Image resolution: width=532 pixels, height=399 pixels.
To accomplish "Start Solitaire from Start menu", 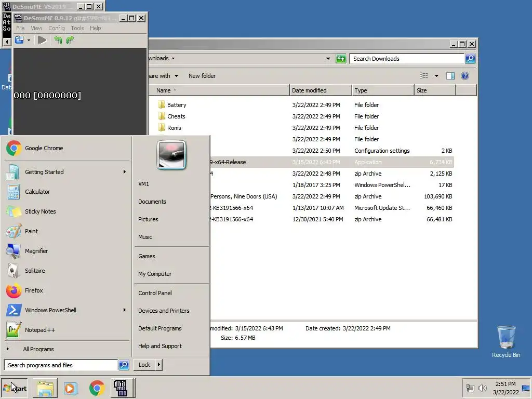I will [x=67, y=271].
